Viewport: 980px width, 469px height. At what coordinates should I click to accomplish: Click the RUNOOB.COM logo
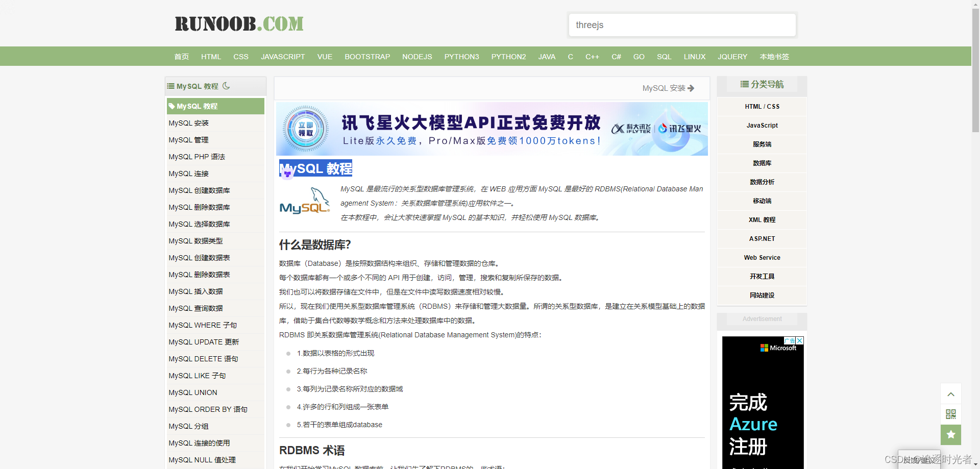click(x=238, y=23)
